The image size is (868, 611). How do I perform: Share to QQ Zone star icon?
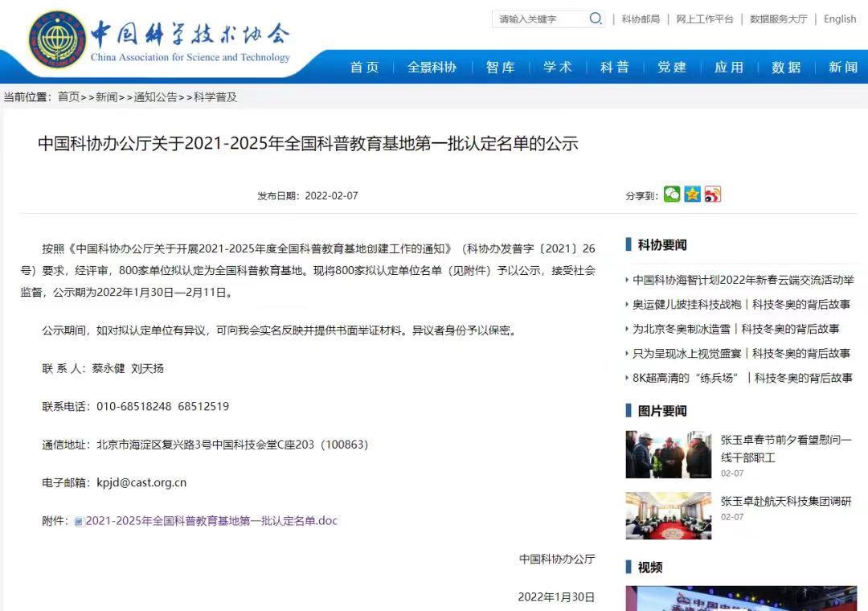coord(692,195)
